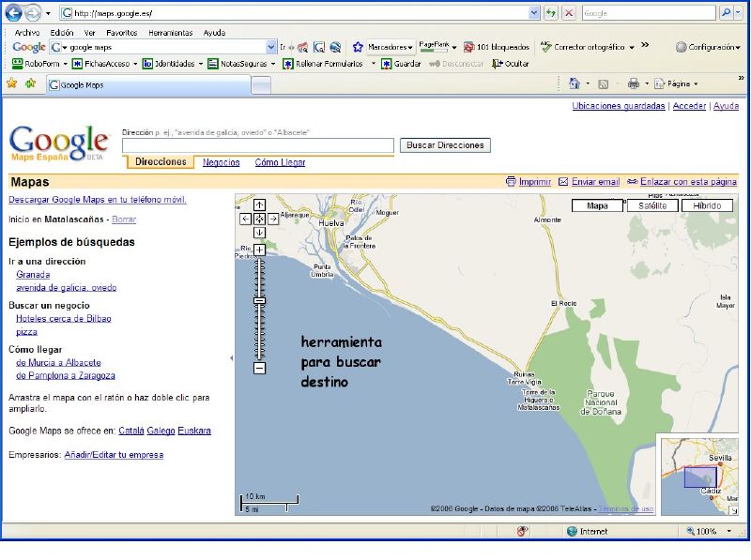Pan the map left with arrow button
The width and height of the screenshot is (751, 560).
coord(245,219)
